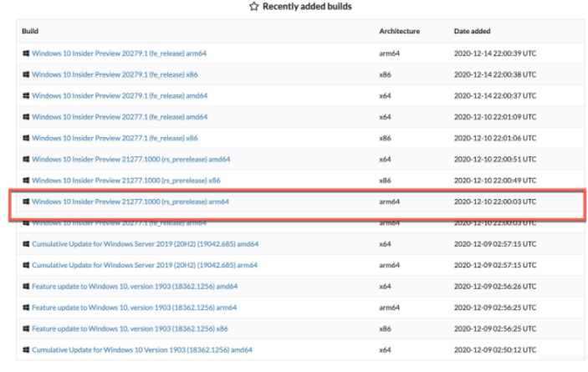The image size is (588, 372).
Task: Open Windows 10 Insider Preview 20279.1 arm64 link
Action: click(119, 54)
